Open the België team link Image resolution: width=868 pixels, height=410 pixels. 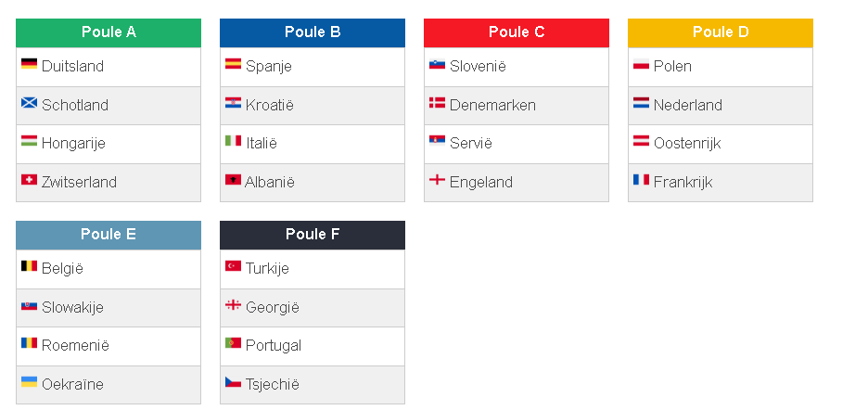[x=62, y=268]
